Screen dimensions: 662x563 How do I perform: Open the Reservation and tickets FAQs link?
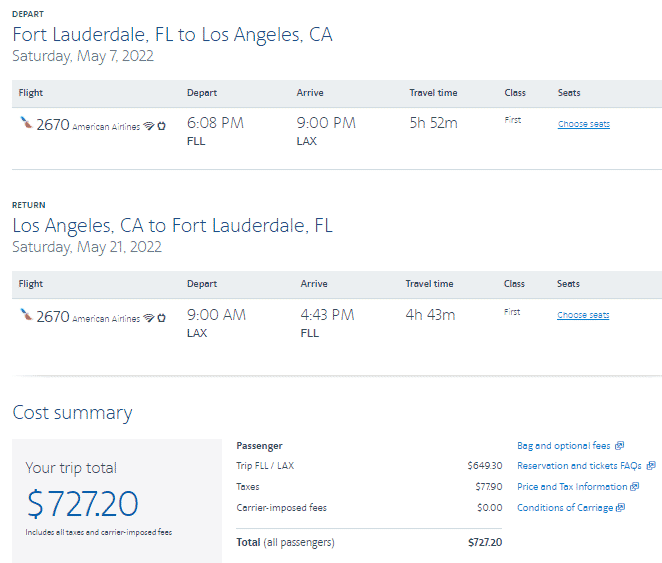(x=579, y=466)
